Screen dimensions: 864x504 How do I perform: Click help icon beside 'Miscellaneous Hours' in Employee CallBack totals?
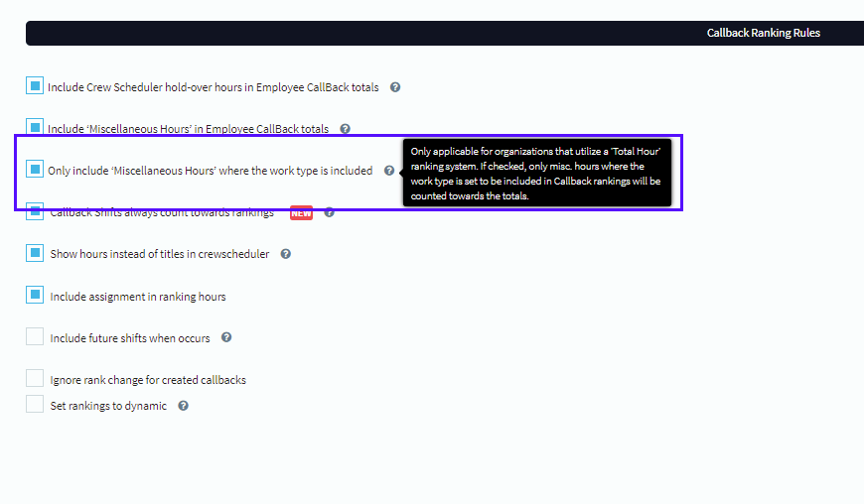[x=346, y=129]
